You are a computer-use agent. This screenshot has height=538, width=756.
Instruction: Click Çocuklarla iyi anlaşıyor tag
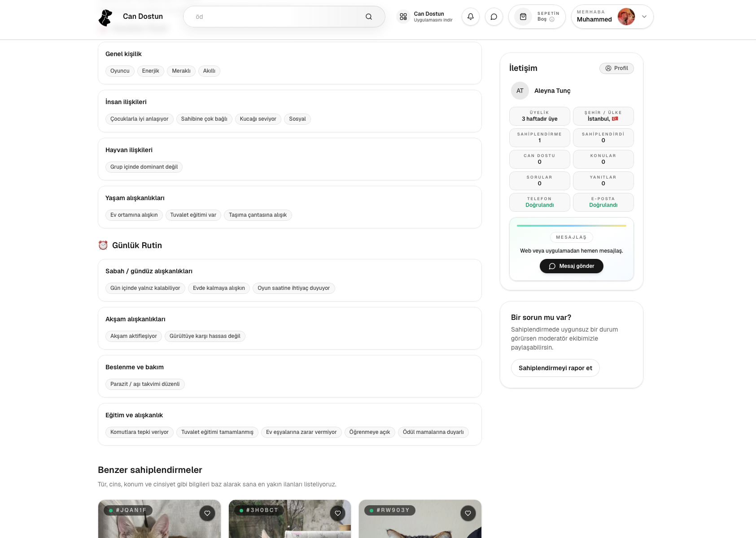pyautogui.click(x=140, y=119)
